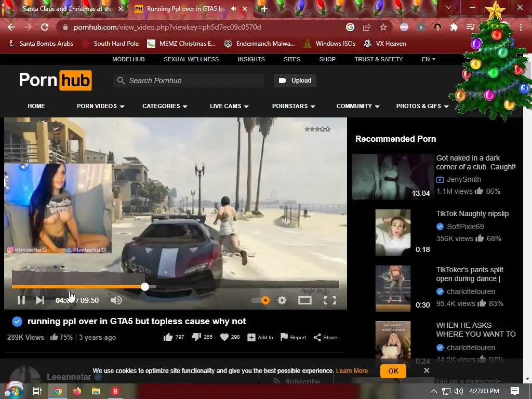Open Chrome media controls icon
532x399 pixels.
[470, 27]
